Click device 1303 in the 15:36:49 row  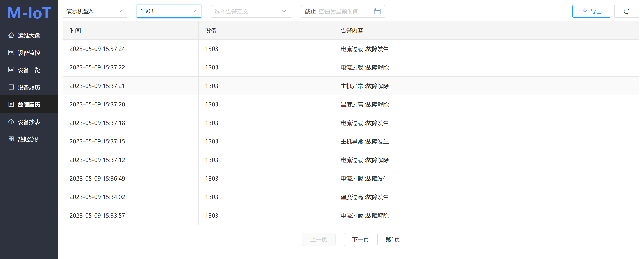[x=212, y=178]
